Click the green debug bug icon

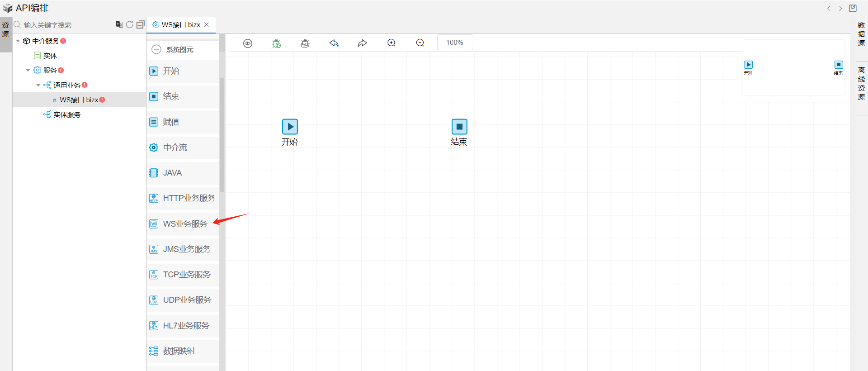coord(276,43)
